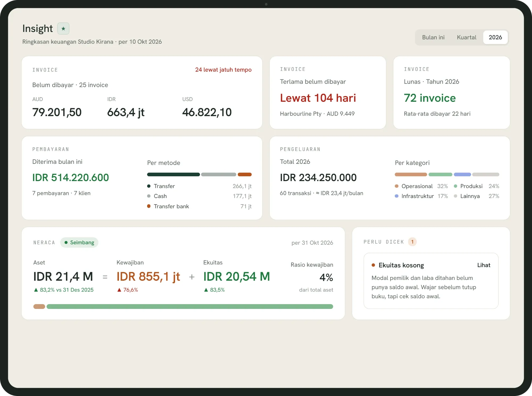
Task: Click the 72 invoice paid value
Action: click(x=430, y=98)
